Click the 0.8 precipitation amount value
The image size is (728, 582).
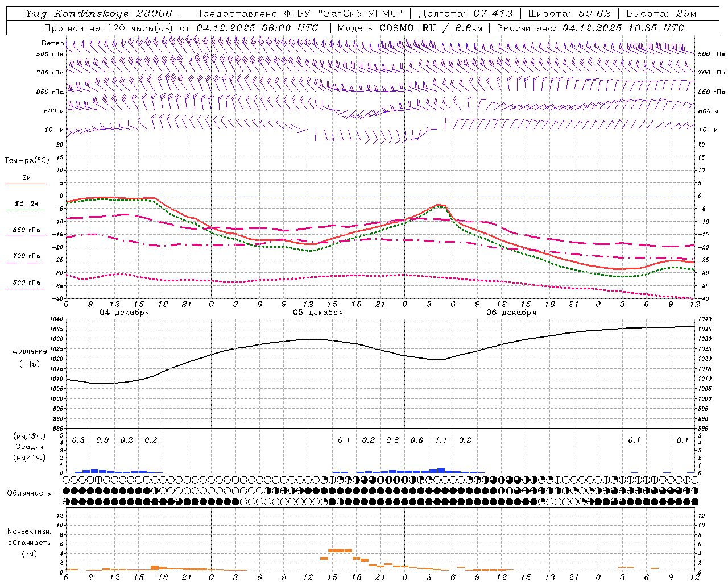(102, 440)
